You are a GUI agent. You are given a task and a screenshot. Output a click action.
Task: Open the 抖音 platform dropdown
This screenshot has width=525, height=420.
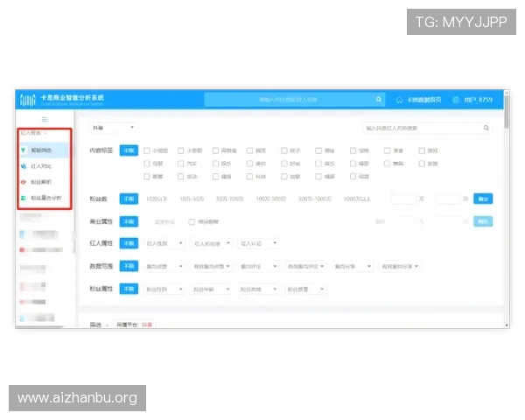click(x=113, y=128)
